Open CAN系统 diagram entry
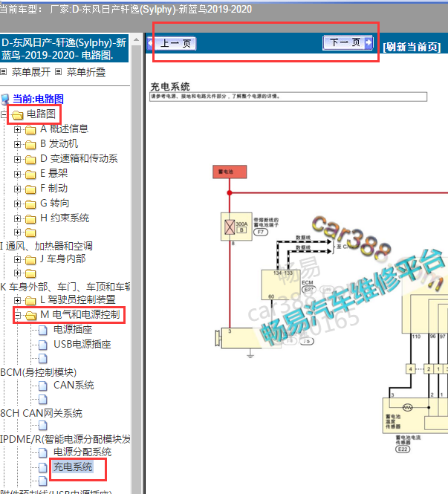Screen dimensions: 448x494 pyautogui.click(x=74, y=386)
